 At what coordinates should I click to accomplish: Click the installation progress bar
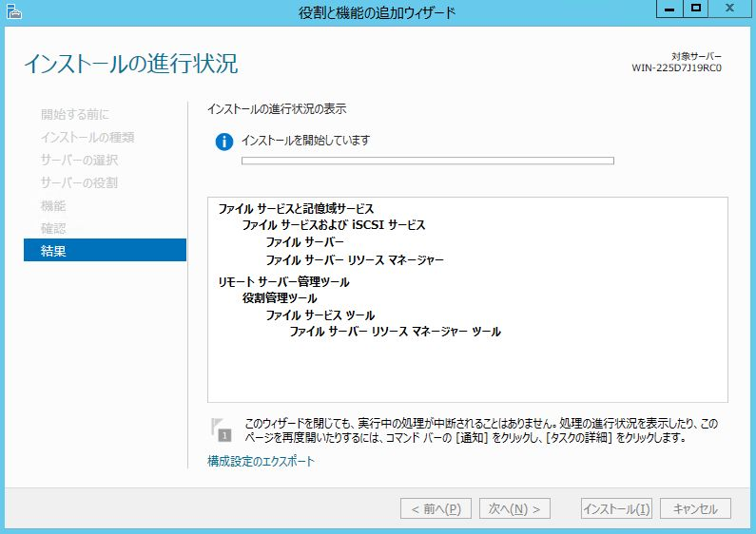pyautogui.click(x=427, y=161)
